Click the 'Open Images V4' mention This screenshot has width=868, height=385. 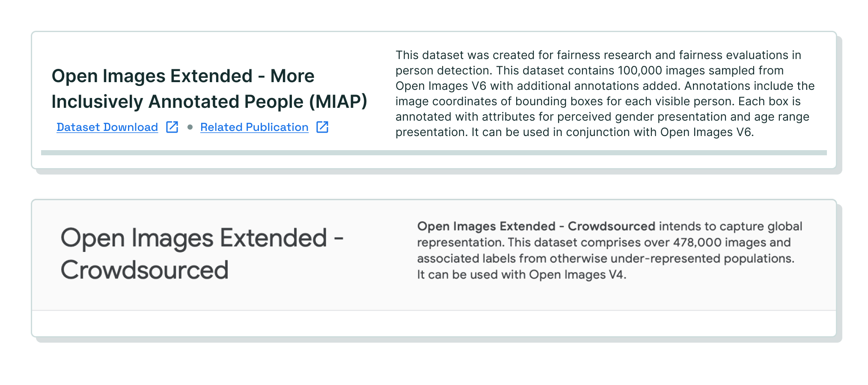tap(576, 275)
